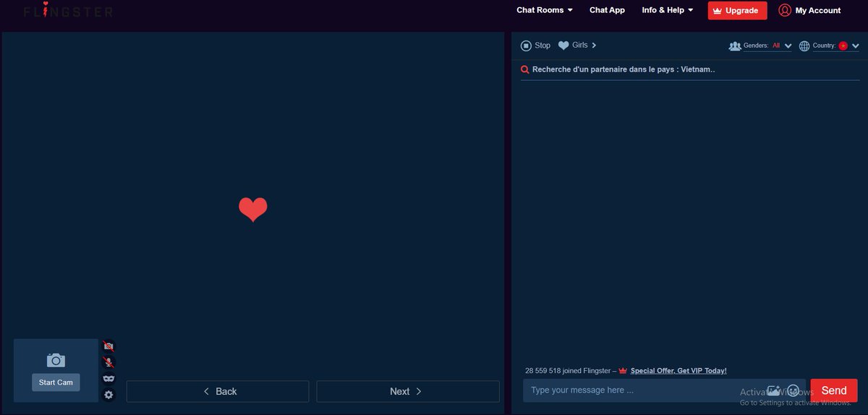Click the Flingster logo
Image resolution: width=868 pixels, height=415 pixels.
coord(68,10)
